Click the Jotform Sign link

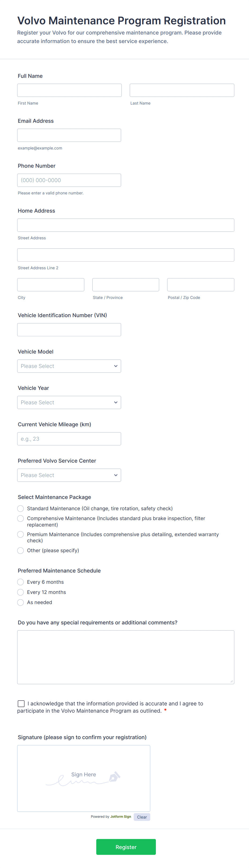(x=120, y=816)
